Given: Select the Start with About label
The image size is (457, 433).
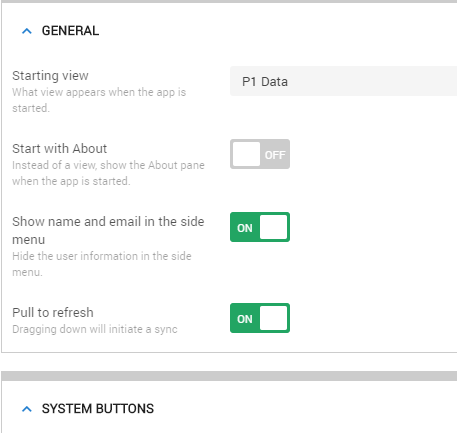Looking at the screenshot, I should [60, 149].
